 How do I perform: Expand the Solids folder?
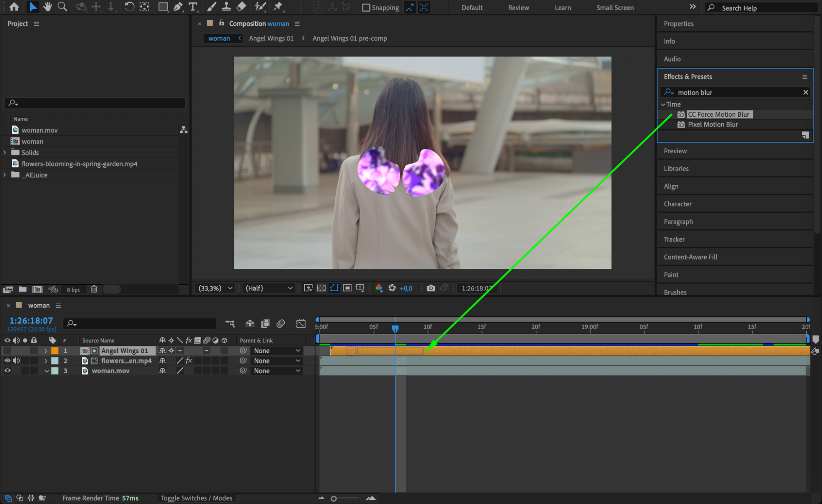pyautogui.click(x=5, y=153)
